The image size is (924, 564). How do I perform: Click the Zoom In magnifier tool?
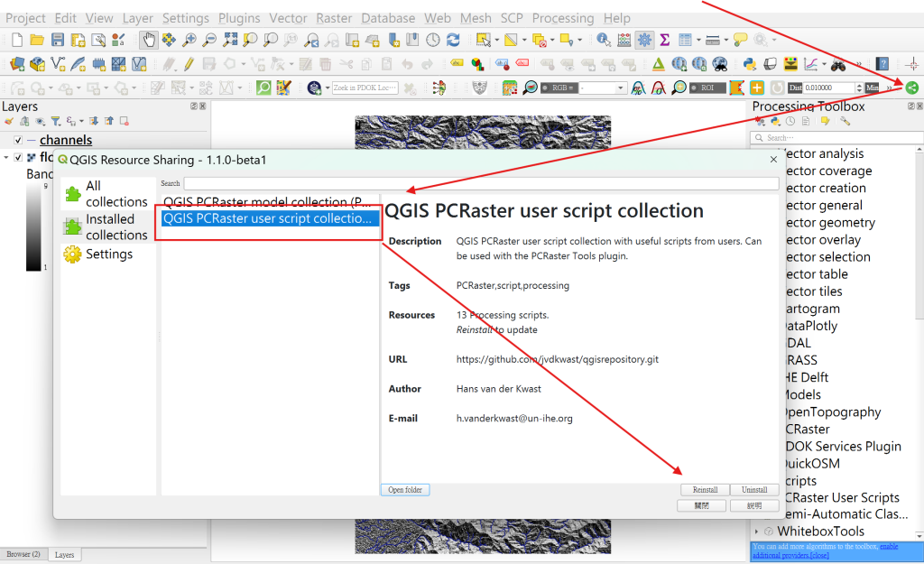click(189, 40)
